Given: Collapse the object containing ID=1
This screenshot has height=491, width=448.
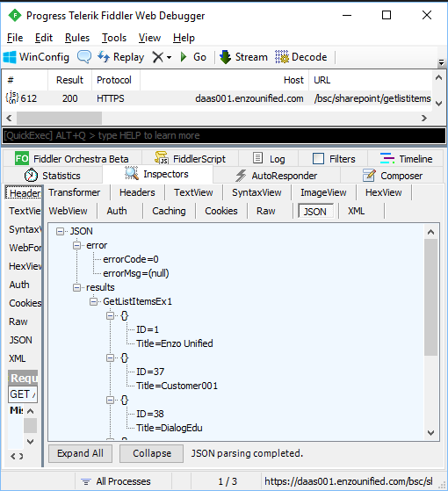Looking at the screenshot, I should coord(110,315).
